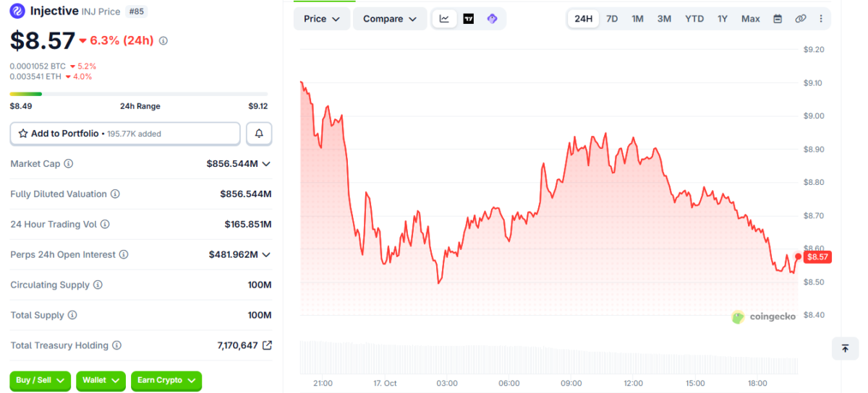Click the scroll-to-top arrow button
Screen dimensions: 868x393
click(845, 348)
